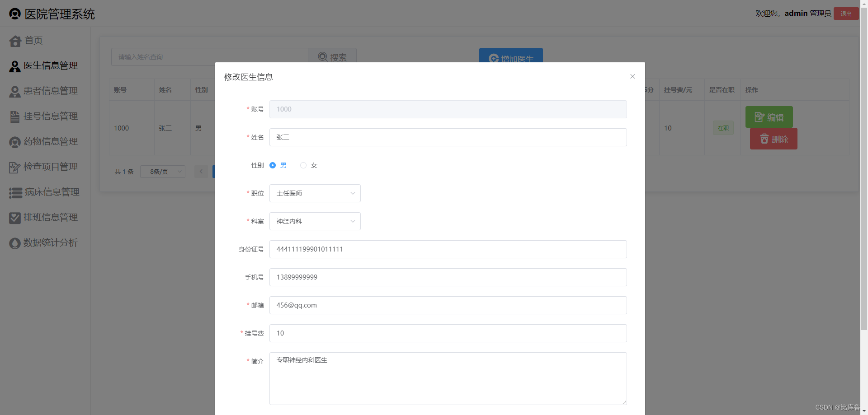Click the icon beside 药物信息管理
This screenshot has width=868, height=415.
(x=15, y=142)
